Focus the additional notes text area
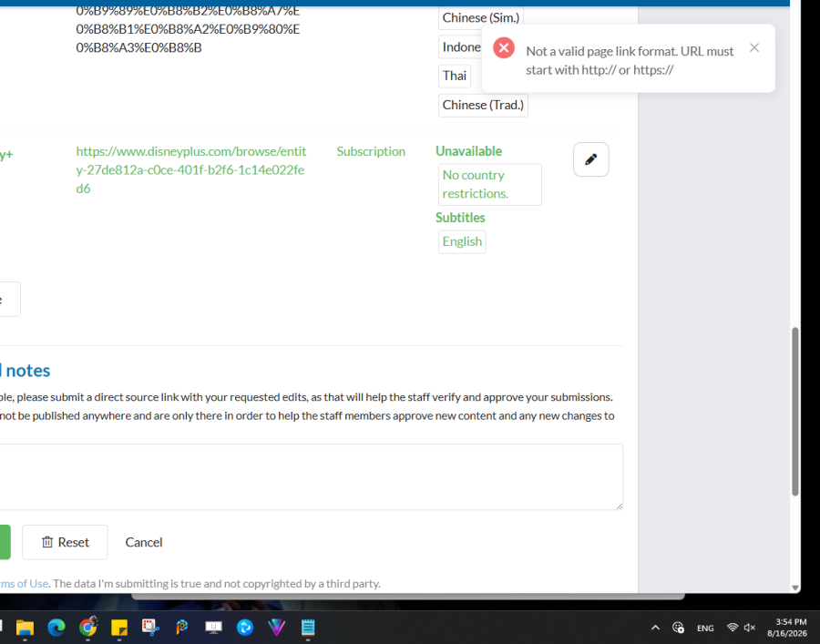This screenshot has height=644, width=820. 312,476
